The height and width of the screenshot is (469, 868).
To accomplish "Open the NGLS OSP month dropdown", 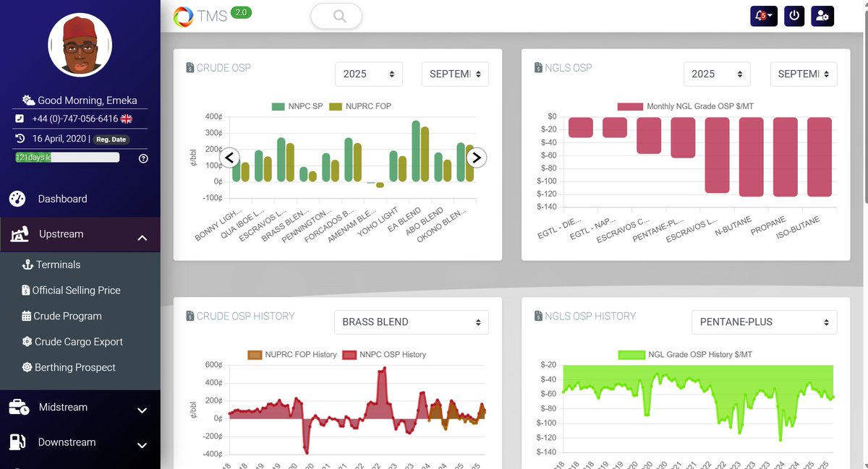I will pos(804,74).
